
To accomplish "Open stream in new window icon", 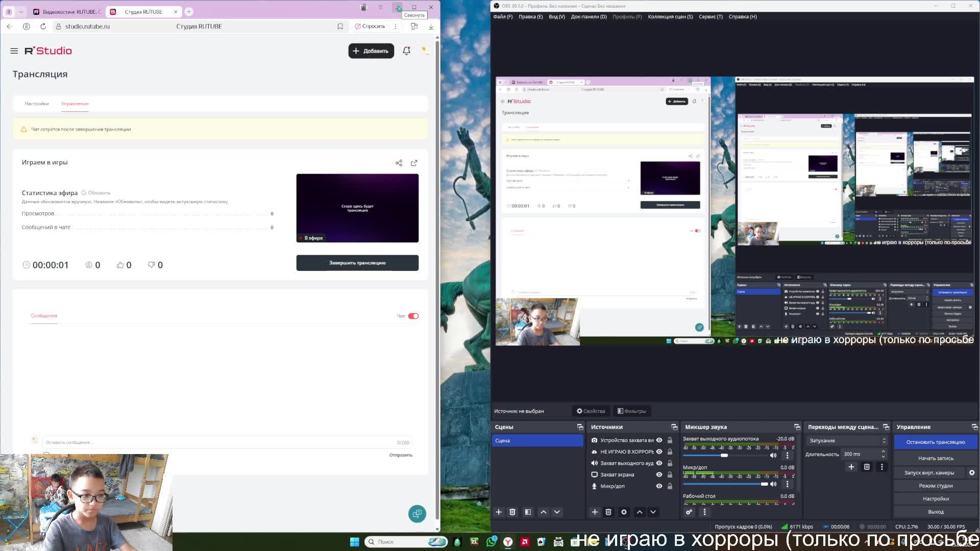I will tap(414, 163).
